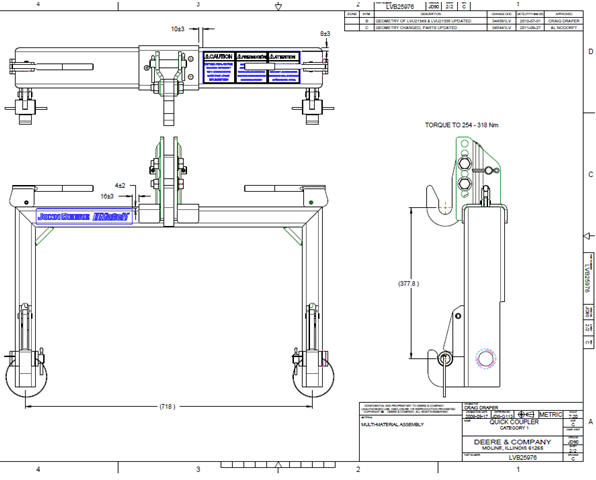Viewport: 596px width, 480px height.
Task: Select the QUICK COUPLER title text
Action: coord(514,422)
